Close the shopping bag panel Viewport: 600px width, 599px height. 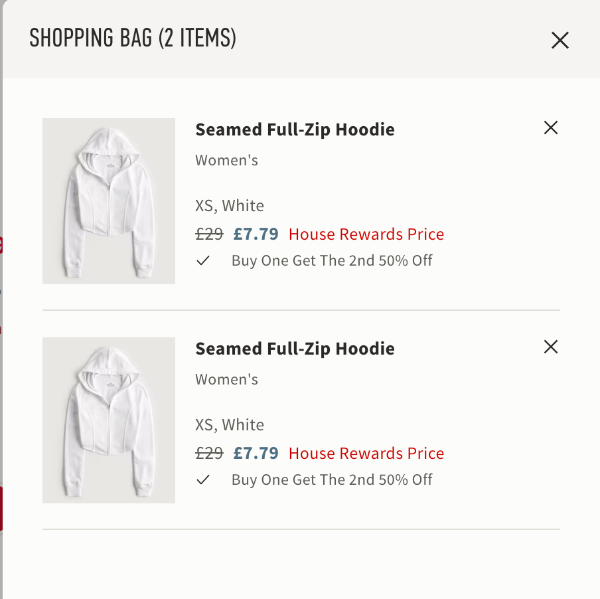pos(560,40)
